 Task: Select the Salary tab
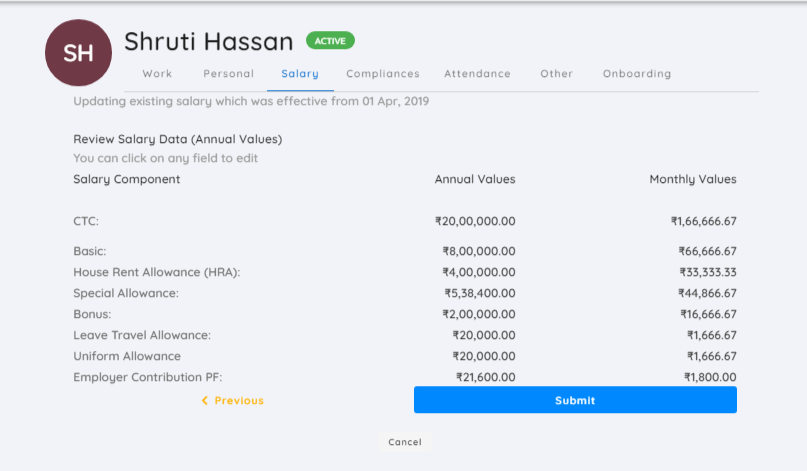(300, 74)
